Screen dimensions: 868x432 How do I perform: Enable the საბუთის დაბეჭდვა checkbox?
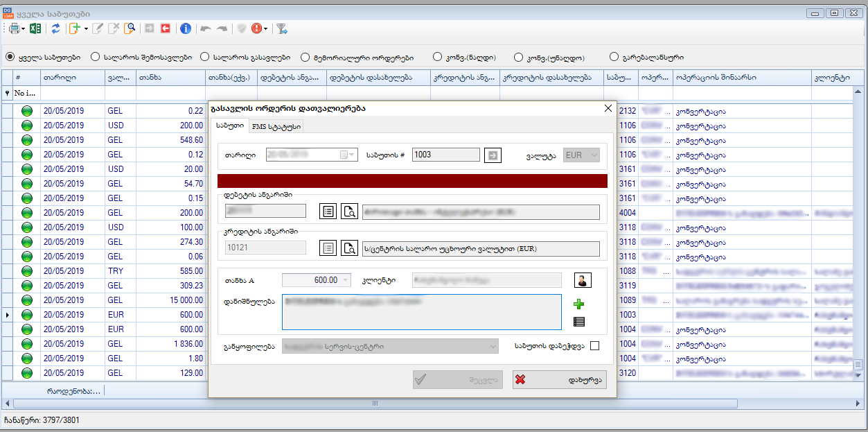594,345
